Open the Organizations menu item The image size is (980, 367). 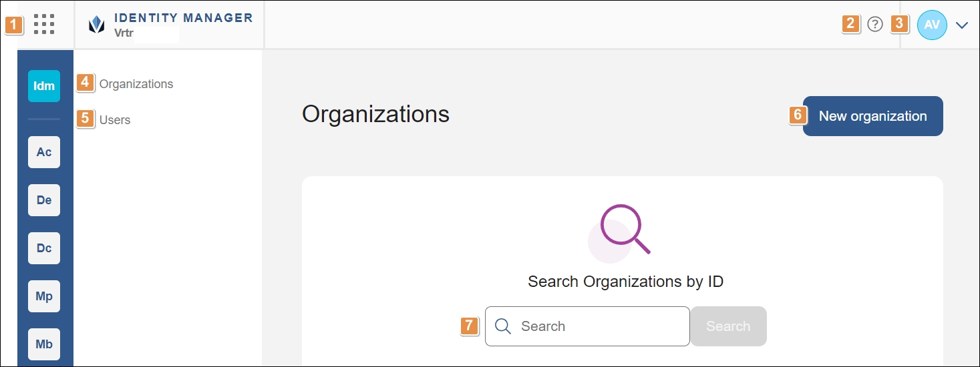136,84
